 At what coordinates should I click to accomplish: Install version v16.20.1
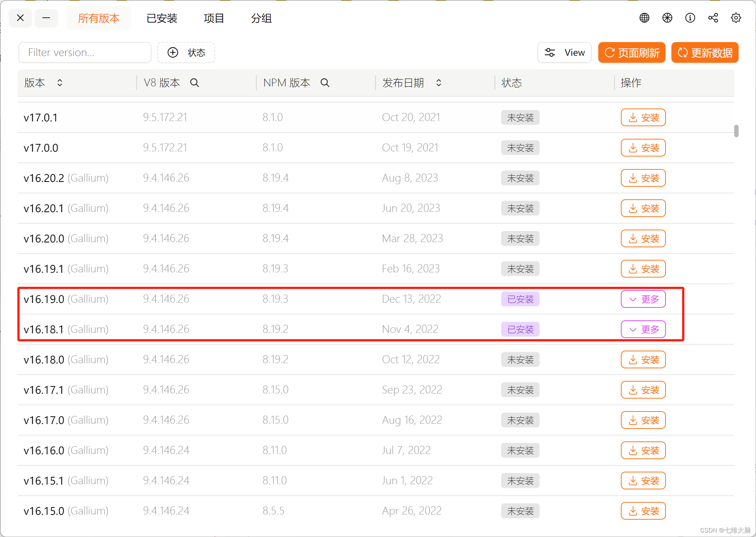pyautogui.click(x=643, y=208)
